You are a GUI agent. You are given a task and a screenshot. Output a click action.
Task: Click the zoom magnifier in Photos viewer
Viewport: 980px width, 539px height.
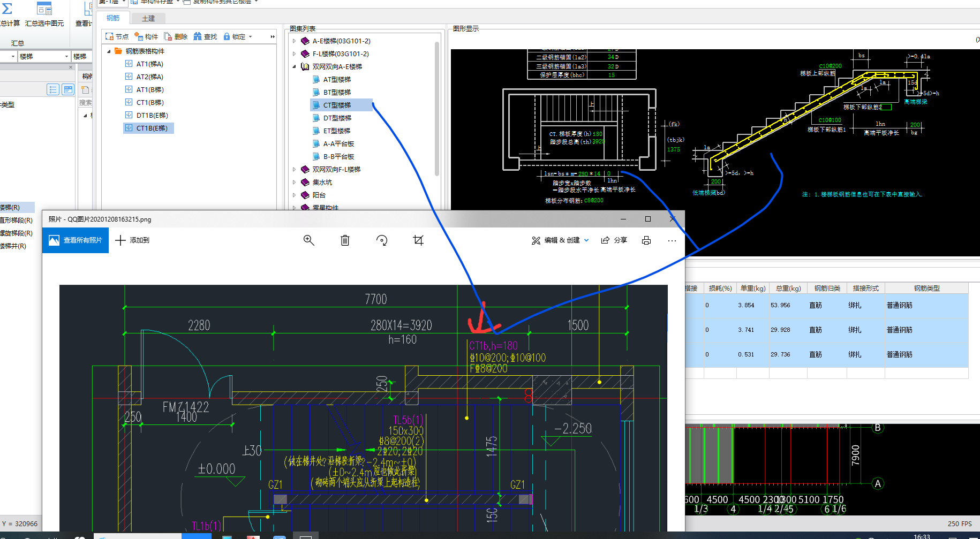point(309,240)
